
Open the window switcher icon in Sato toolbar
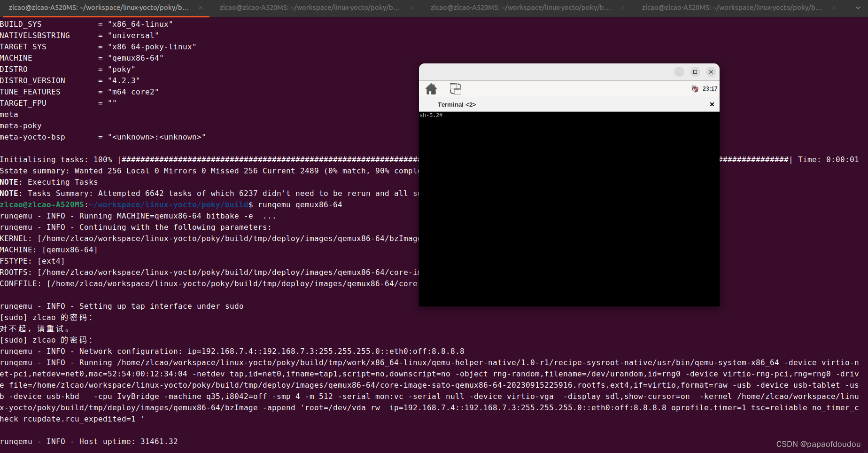tap(455, 89)
